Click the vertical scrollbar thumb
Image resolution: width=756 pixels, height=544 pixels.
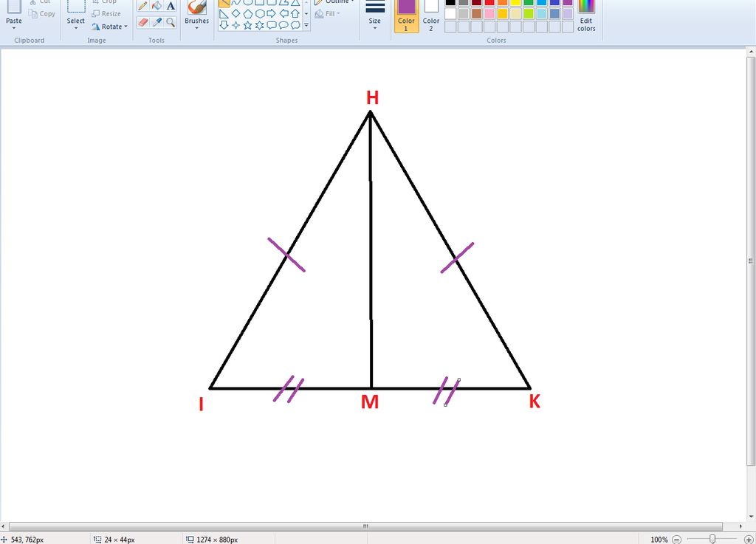click(x=751, y=261)
